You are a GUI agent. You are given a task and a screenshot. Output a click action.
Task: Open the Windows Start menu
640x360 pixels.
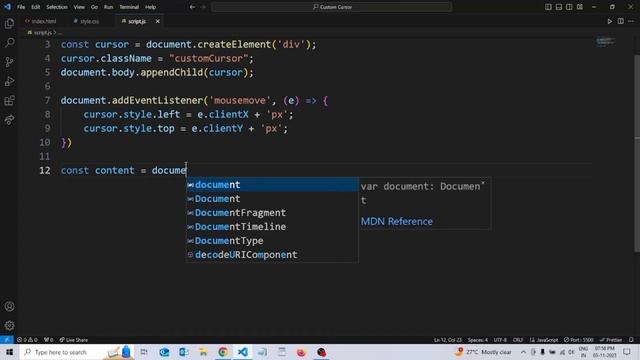[9, 352]
